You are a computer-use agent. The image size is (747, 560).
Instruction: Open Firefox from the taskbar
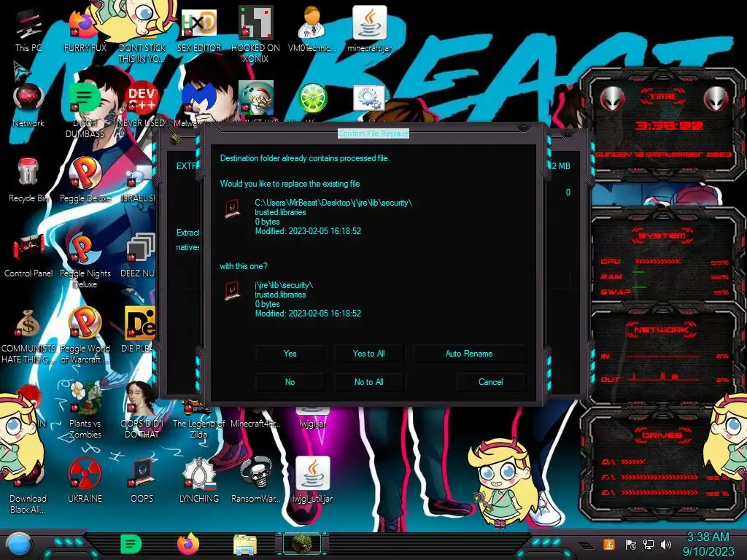188,544
